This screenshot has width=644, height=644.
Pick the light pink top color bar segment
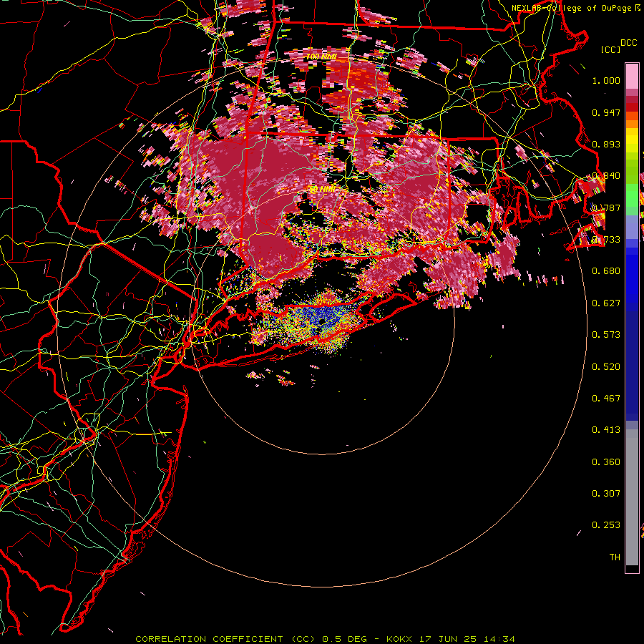[x=632, y=77]
